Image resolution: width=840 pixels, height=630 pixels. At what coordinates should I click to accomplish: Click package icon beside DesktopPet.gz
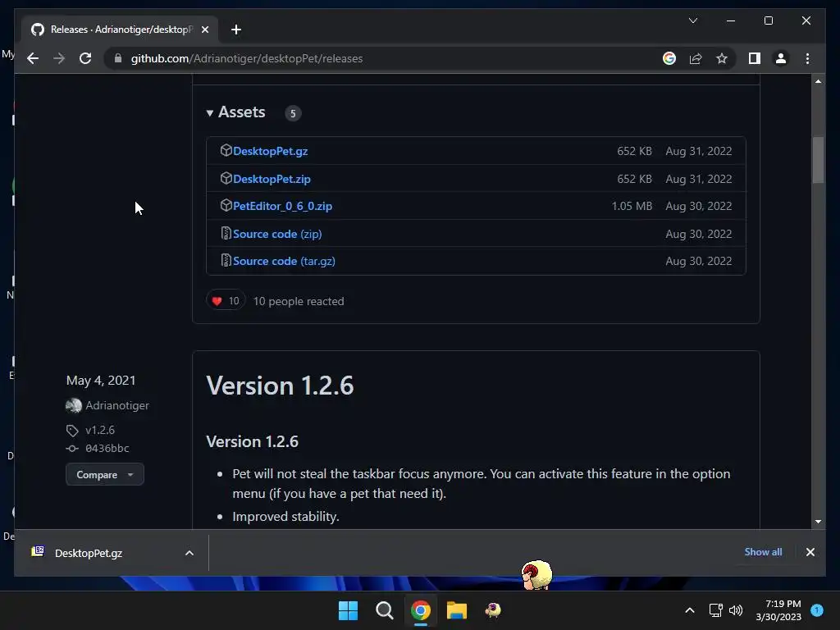click(226, 151)
